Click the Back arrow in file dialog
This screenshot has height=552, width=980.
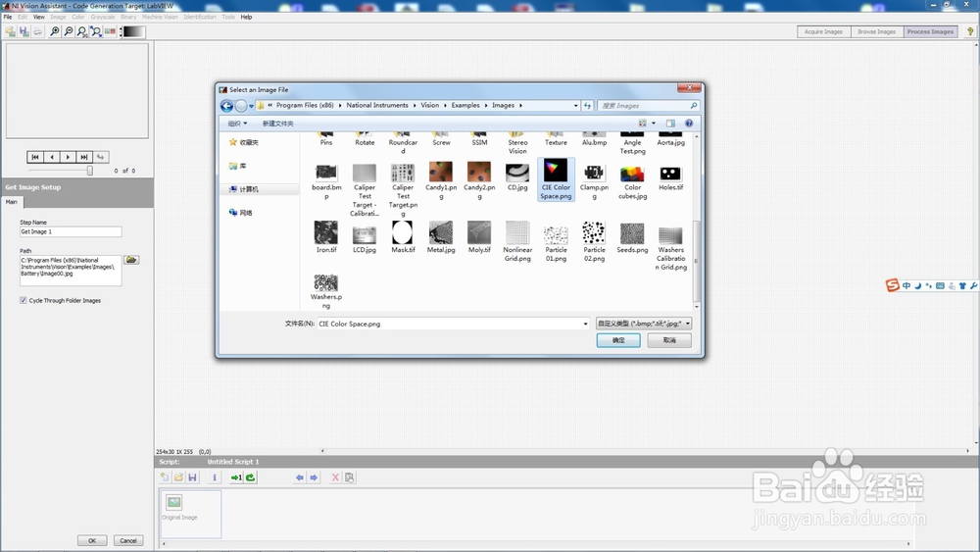tap(227, 106)
